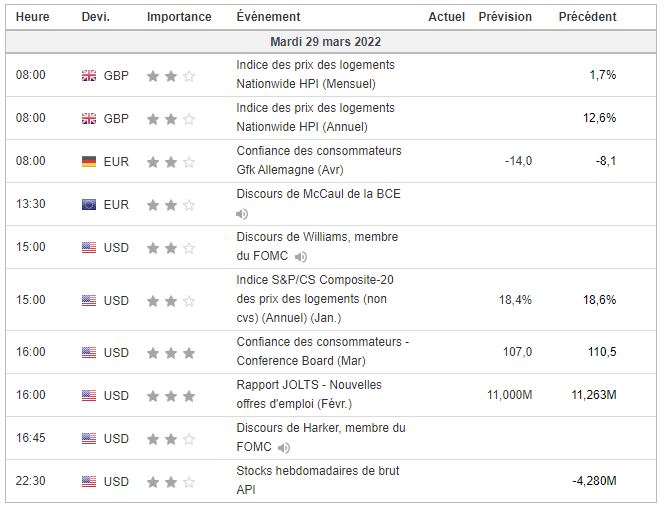Screen dimensions: 671x505
Task: Click the EU flag on the McCaul row
Action: point(89,205)
